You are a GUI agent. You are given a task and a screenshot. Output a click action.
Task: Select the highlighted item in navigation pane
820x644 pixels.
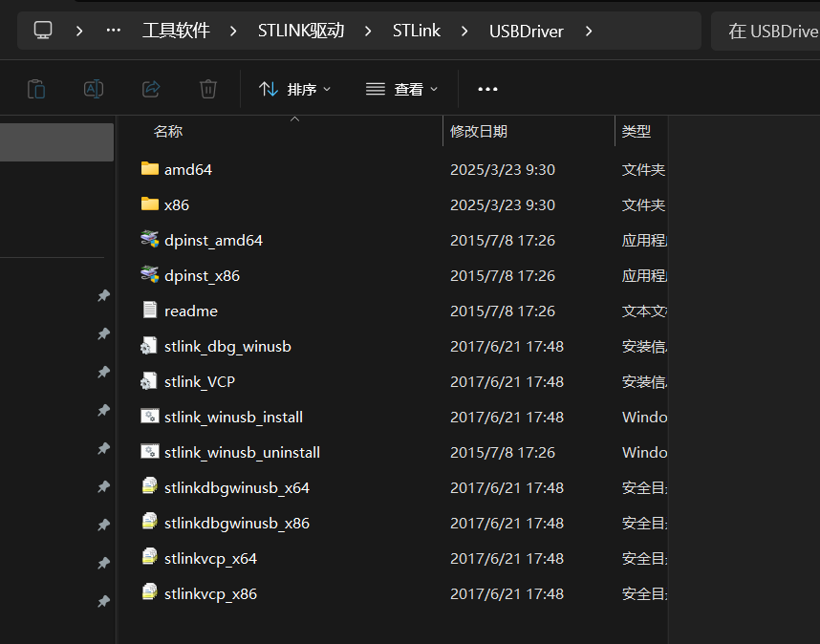pyautogui.click(x=56, y=142)
